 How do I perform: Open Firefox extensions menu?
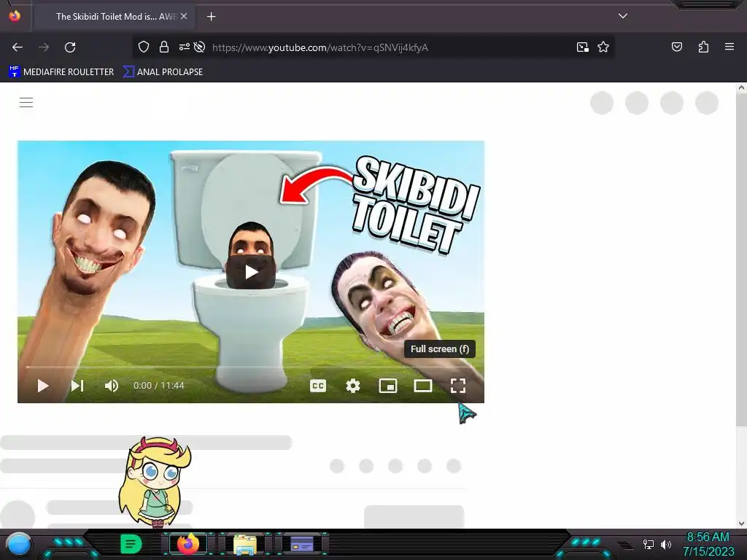(x=704, y=47)
